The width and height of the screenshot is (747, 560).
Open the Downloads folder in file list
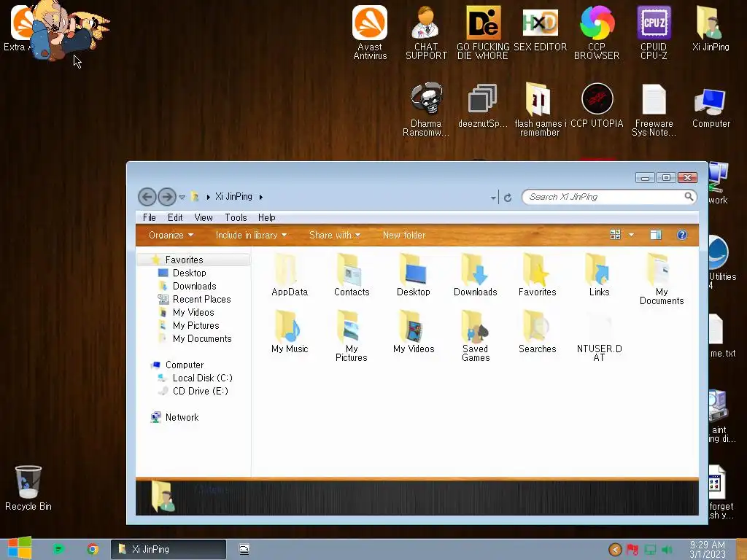click(x=475, y=275)
